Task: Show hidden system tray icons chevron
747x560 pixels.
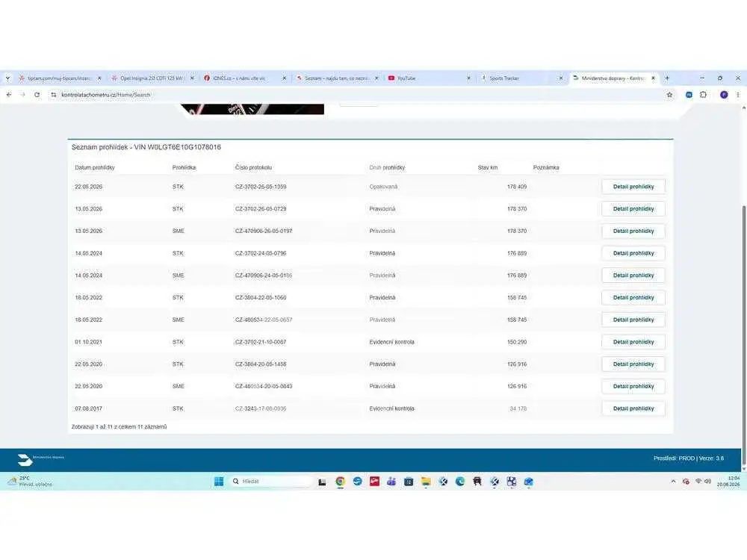Action: pos(673,482)
